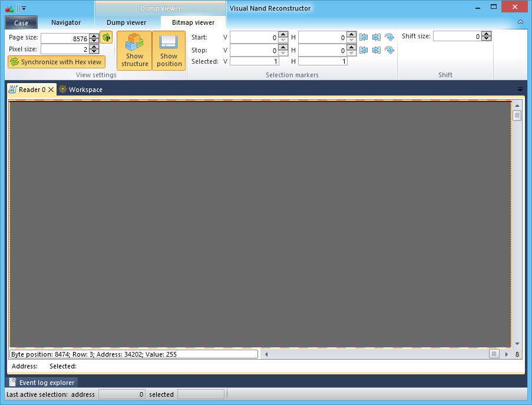The height and width of the screenshot is (405, 532).
Task: Open the quick access toolbar dropdown arrow
Action: click(24, 8)
